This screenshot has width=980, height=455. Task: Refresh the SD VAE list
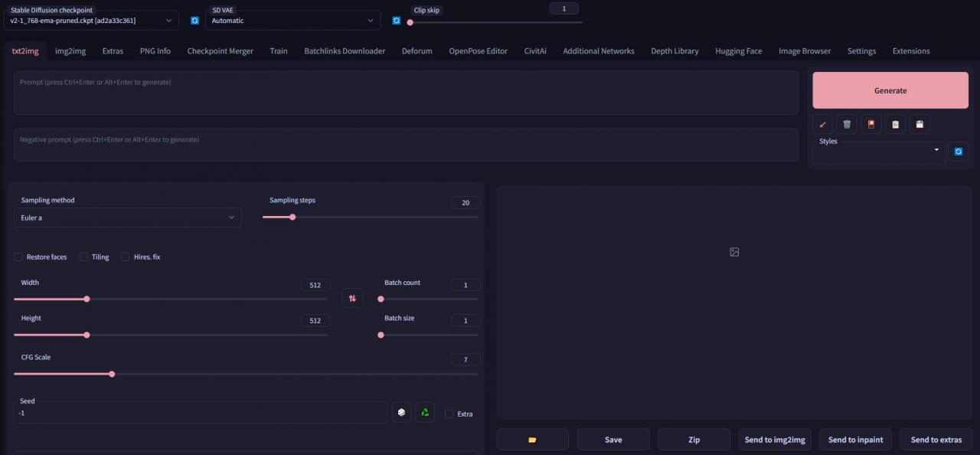tap(396, 21)
